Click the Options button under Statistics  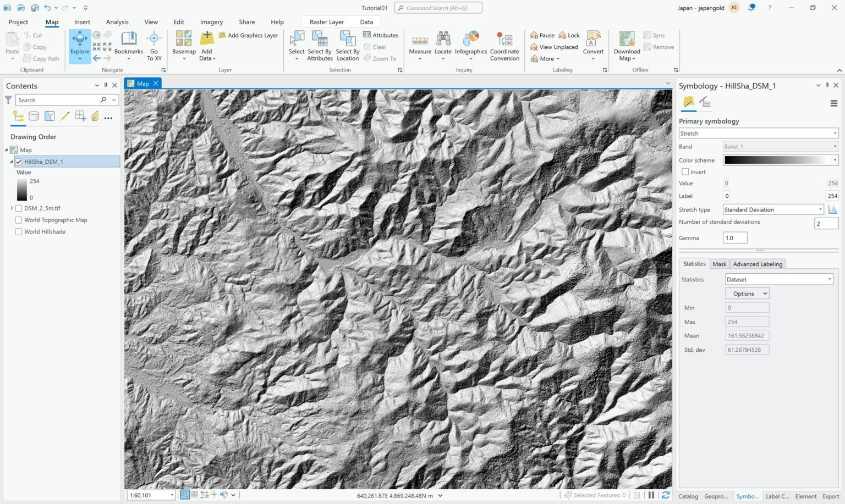[x=747, y=293]
